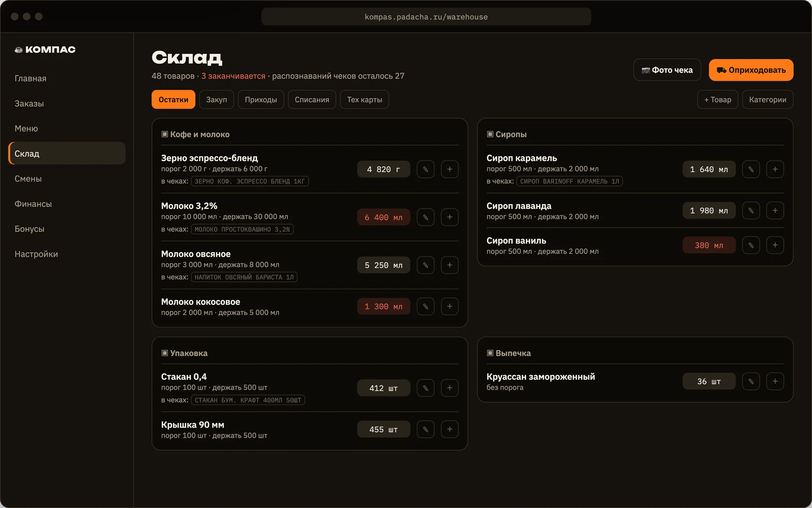Add stock to Сироп ваниль

click(775, 245)
